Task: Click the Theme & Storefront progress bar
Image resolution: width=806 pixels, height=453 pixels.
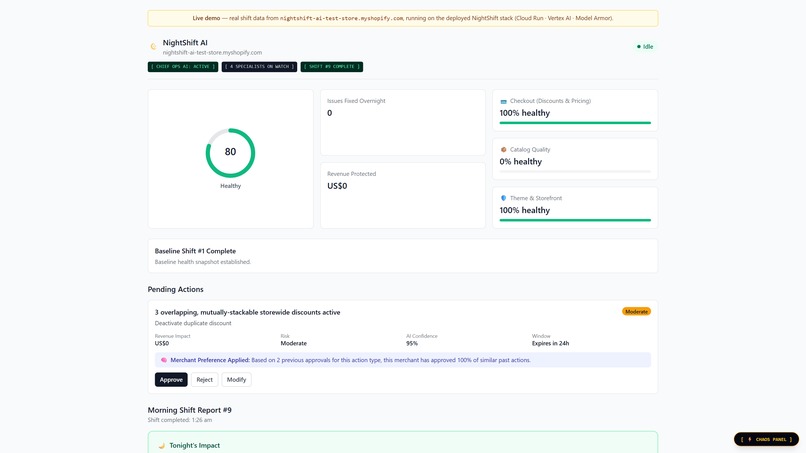Action: pos(575,220)
